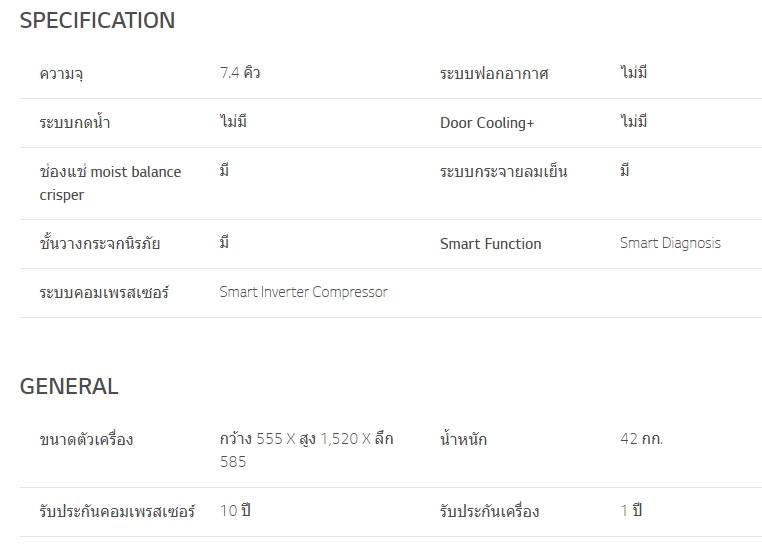This screenshot has height=544, width=762.
Task: Click the รับประกันเครื่อง label
Action: [x=489, y=511]
